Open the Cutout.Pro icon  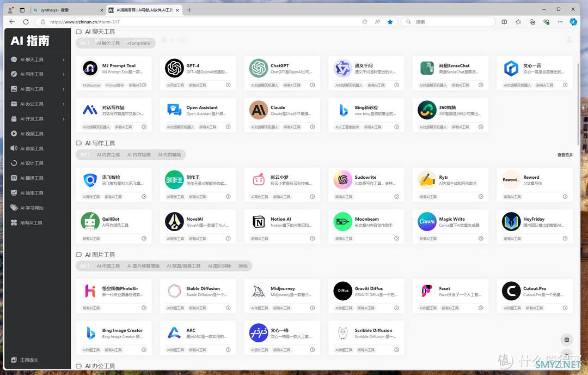coord(511,291)
